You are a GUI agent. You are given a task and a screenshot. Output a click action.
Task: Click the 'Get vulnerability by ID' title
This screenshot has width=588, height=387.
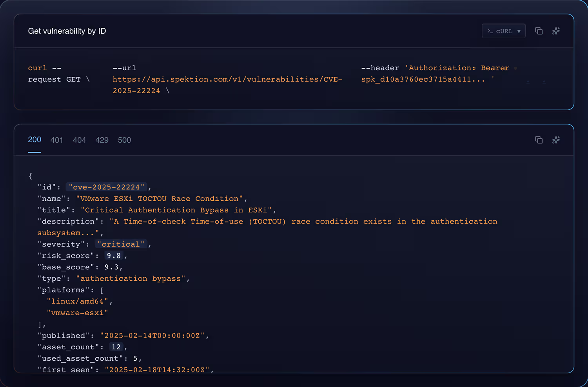(67, 31)
